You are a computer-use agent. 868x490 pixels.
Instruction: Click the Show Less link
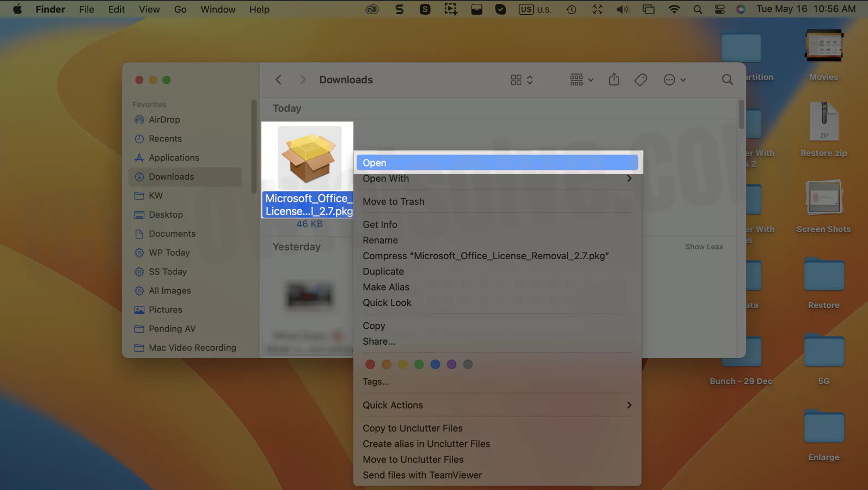click(704, 247)
